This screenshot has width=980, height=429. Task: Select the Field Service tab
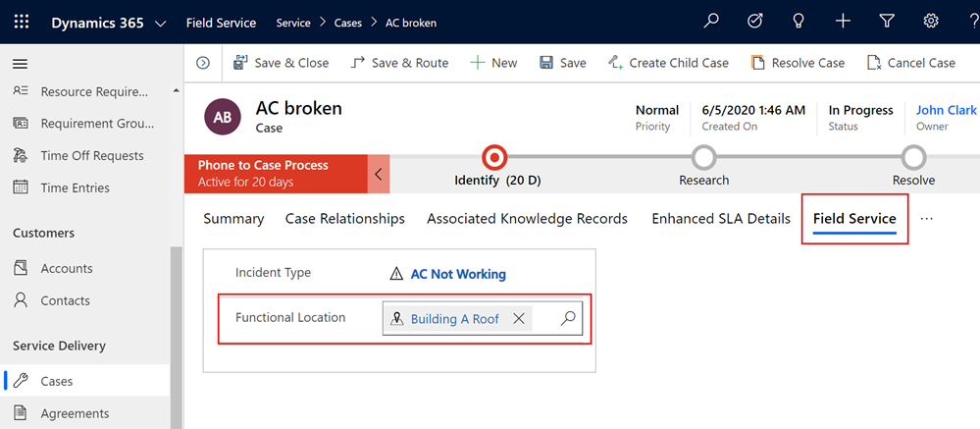[x=854, y=219]
